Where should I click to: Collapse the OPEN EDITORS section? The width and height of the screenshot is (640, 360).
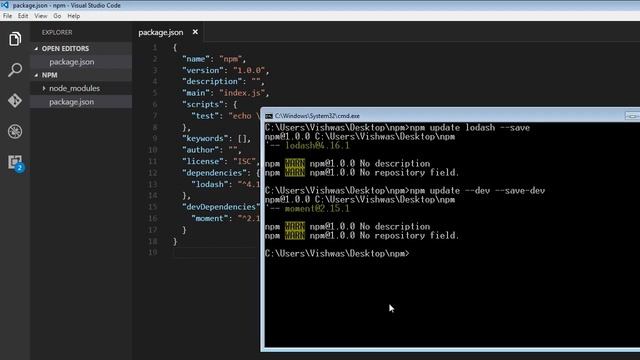pyautogui.click(x=36, y=49)
